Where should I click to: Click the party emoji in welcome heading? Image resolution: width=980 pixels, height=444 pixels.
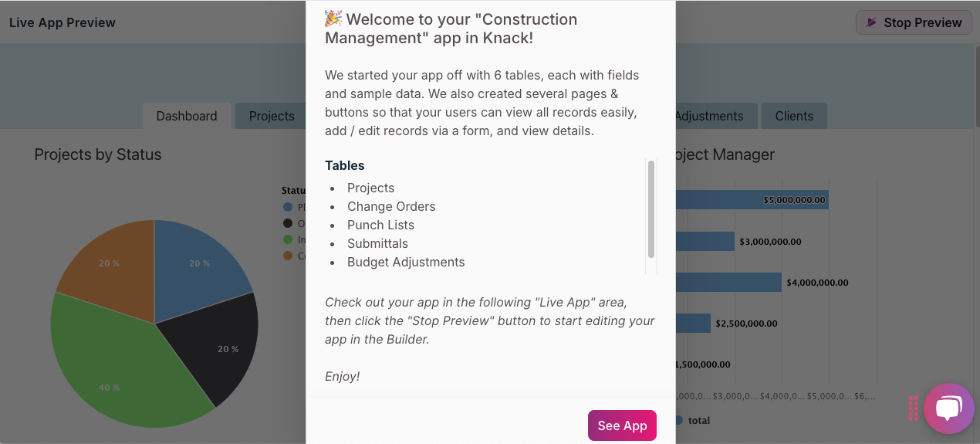(x=333, y=19)
